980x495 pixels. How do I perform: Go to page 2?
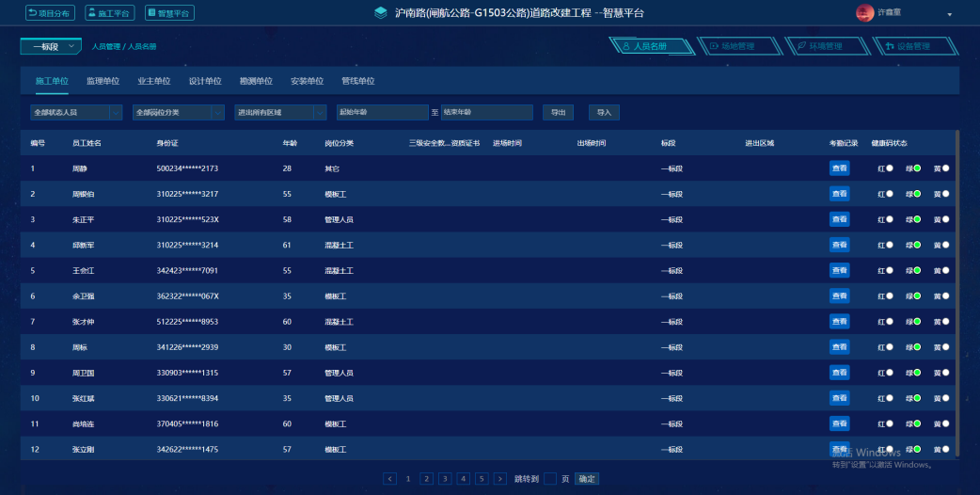pos(426,479)
